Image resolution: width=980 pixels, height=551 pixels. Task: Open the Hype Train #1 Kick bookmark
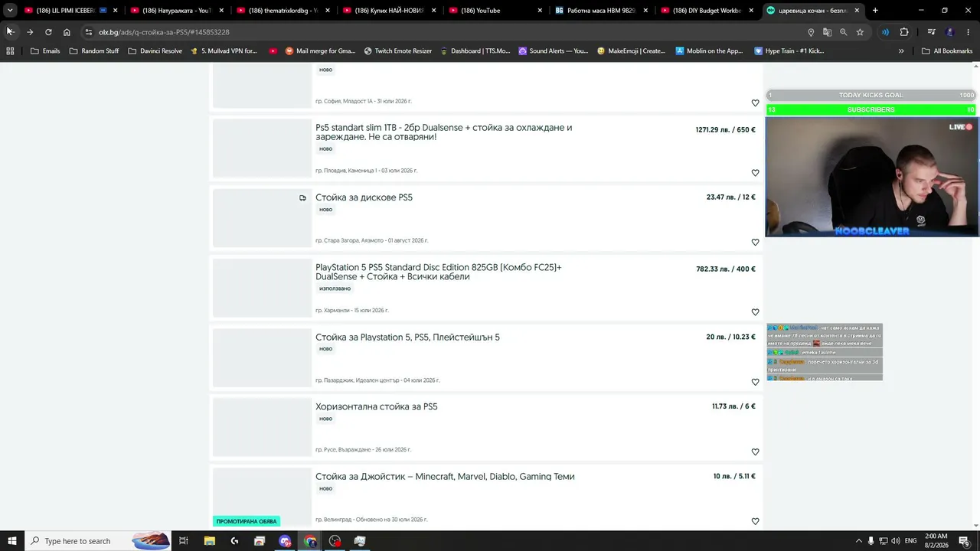(x=789, y=51)
